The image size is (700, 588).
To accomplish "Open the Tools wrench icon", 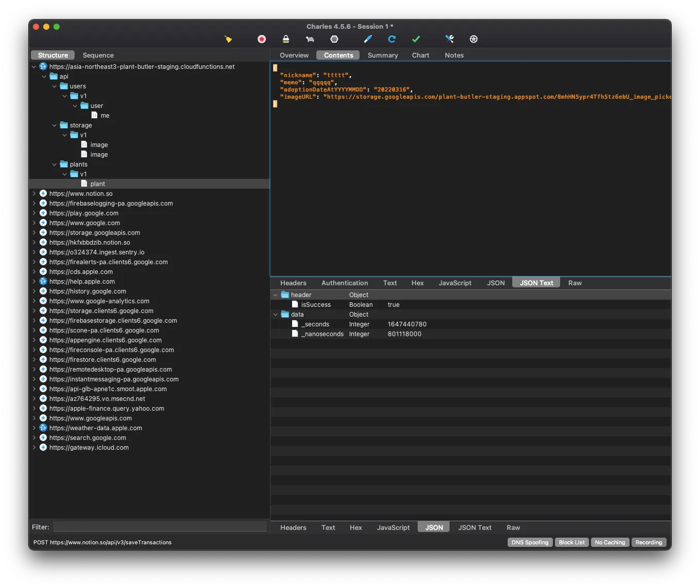I will [450, 39].
